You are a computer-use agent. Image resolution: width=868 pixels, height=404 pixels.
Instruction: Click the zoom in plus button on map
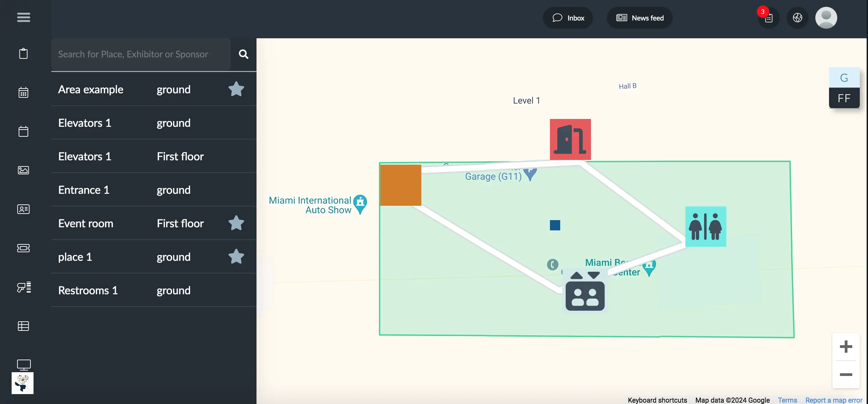point(845,347)
